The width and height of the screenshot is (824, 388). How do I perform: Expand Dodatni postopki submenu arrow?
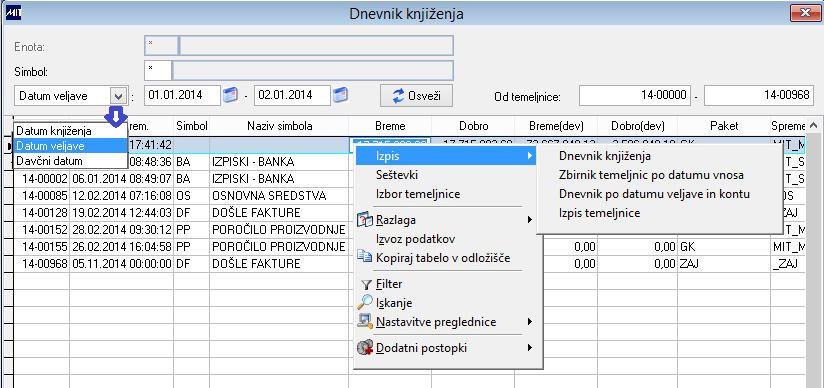click(x=530, y=348)
